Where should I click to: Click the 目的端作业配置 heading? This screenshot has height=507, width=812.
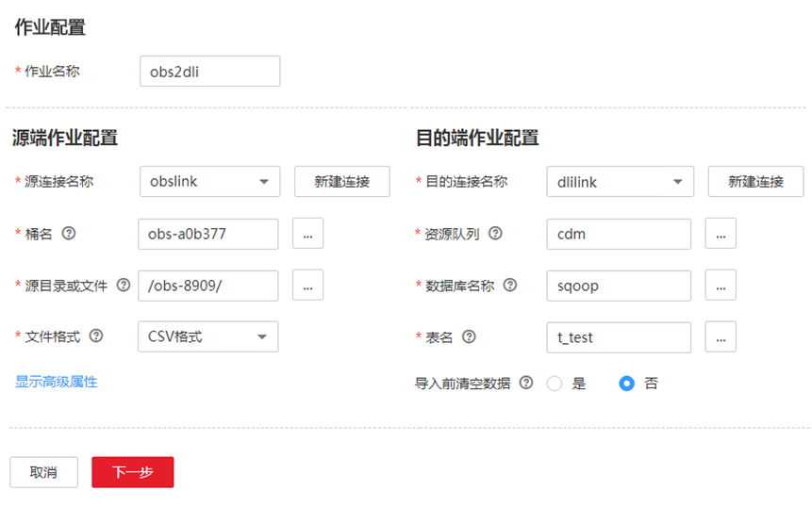point(477,139)
